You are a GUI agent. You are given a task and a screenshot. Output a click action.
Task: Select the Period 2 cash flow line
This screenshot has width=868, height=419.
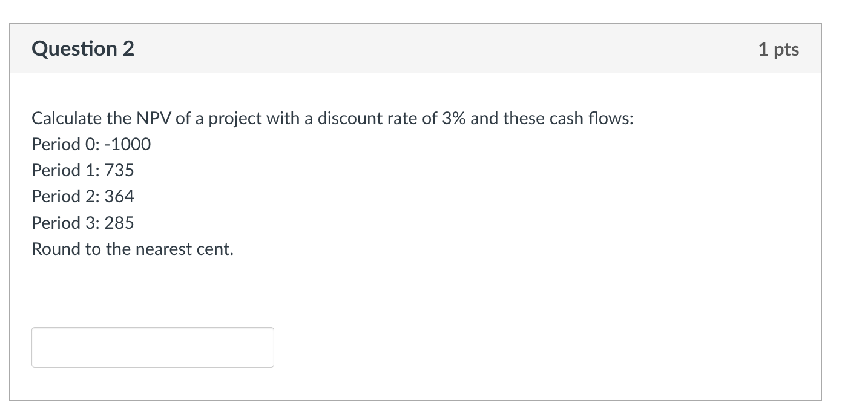[x=82, y=196]
